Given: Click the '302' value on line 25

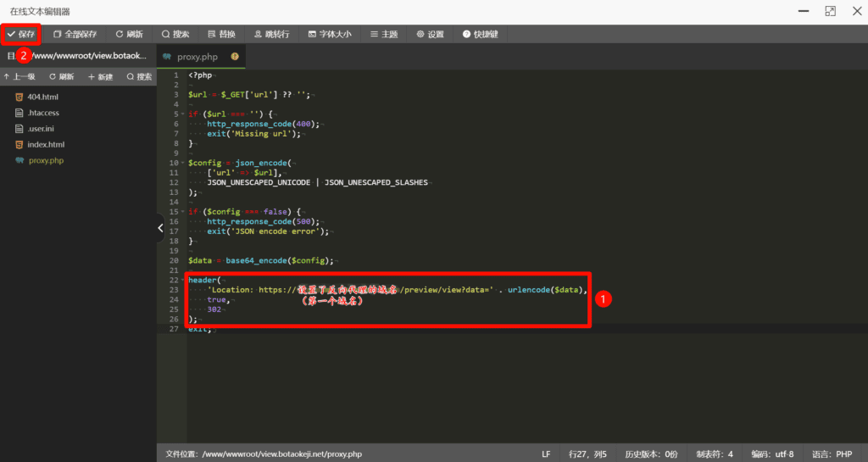Looking at the screenshot, I should coord(214,309).
